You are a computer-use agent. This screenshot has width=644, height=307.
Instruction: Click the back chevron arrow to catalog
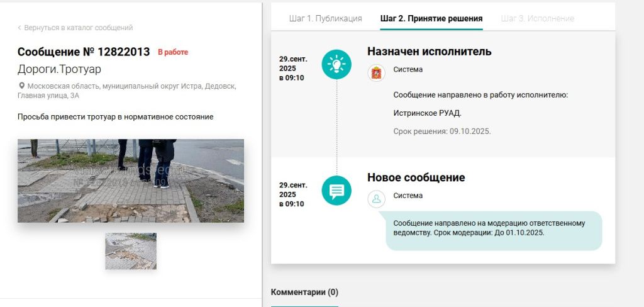pyautogui.click(x=19, y=28)
